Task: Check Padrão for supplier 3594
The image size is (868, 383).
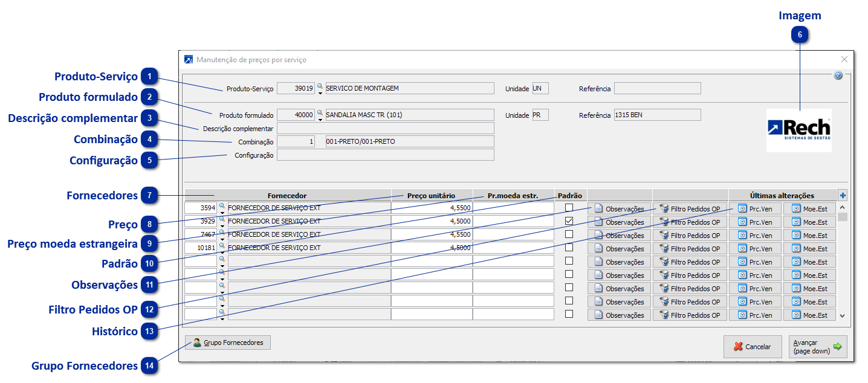Action: pyautogui.click(x=569, y=208)
